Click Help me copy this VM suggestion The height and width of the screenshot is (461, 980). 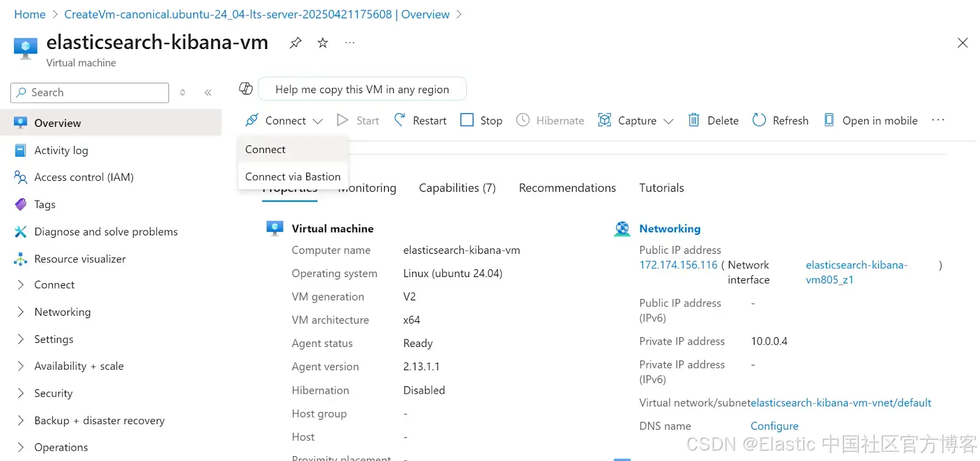tap(362, 89)
